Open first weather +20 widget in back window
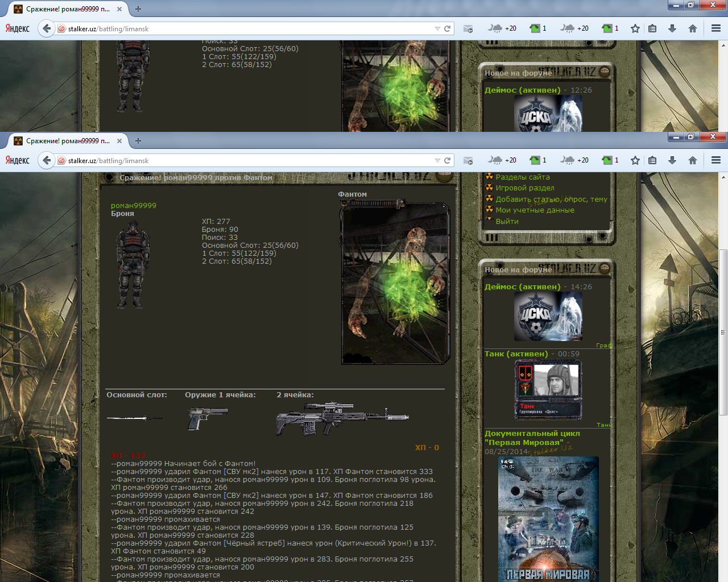The height and width of the screenshot is (582, 728). [502, 28]
